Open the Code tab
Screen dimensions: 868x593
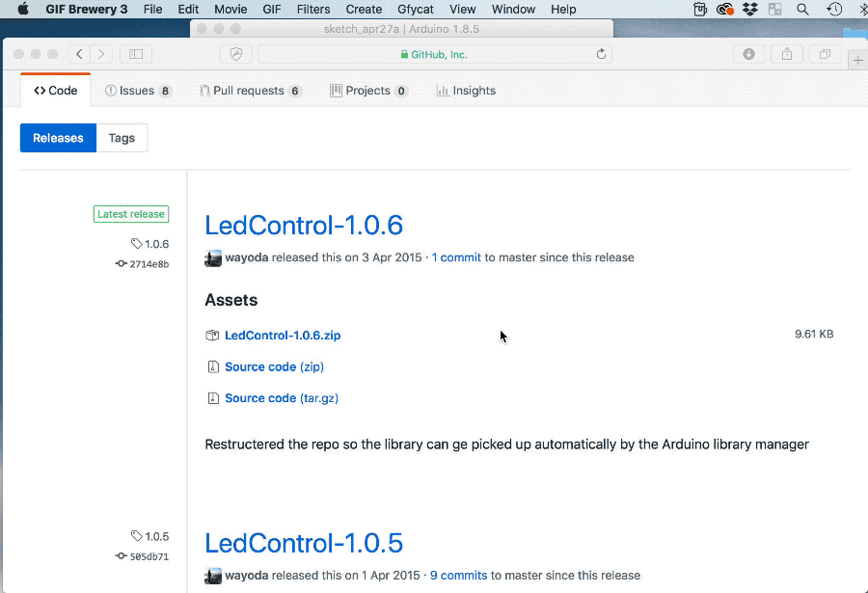[x=56, y=91]
